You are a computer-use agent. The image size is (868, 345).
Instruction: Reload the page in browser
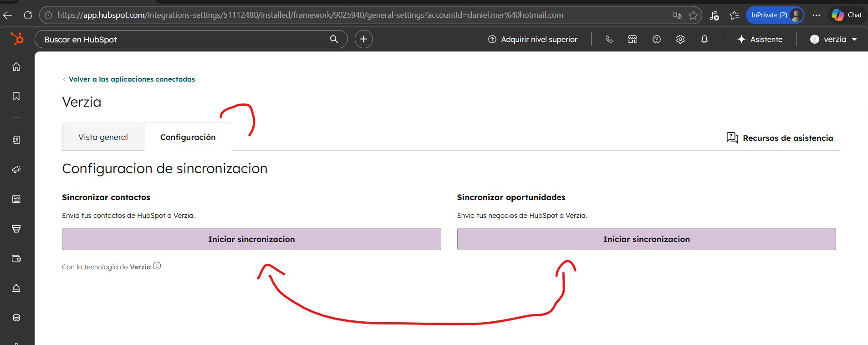click(x=28, y=15)
